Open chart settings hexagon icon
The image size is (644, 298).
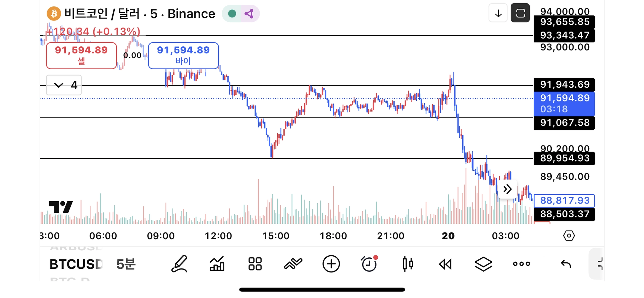pyautogui.click(x=569, y=236)
